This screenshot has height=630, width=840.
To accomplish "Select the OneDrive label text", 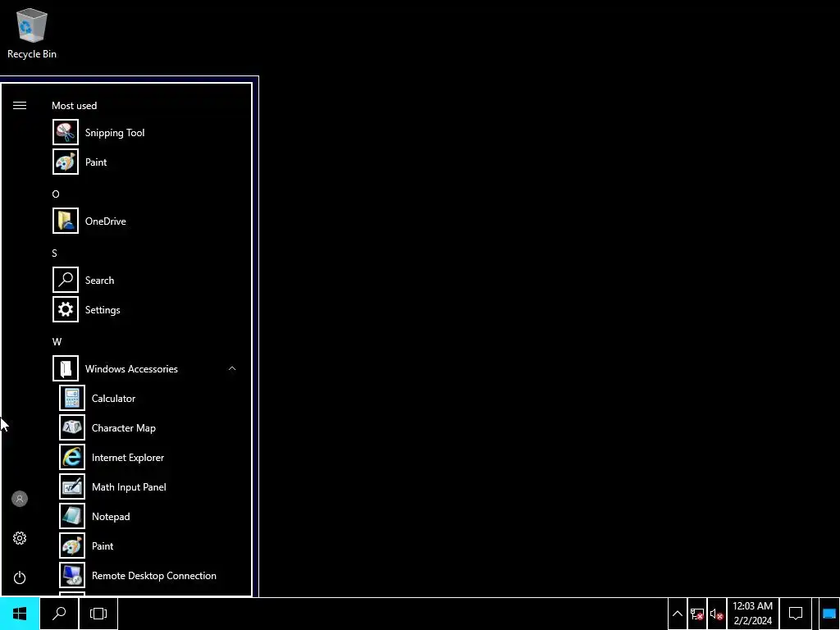I will point(106,221).
